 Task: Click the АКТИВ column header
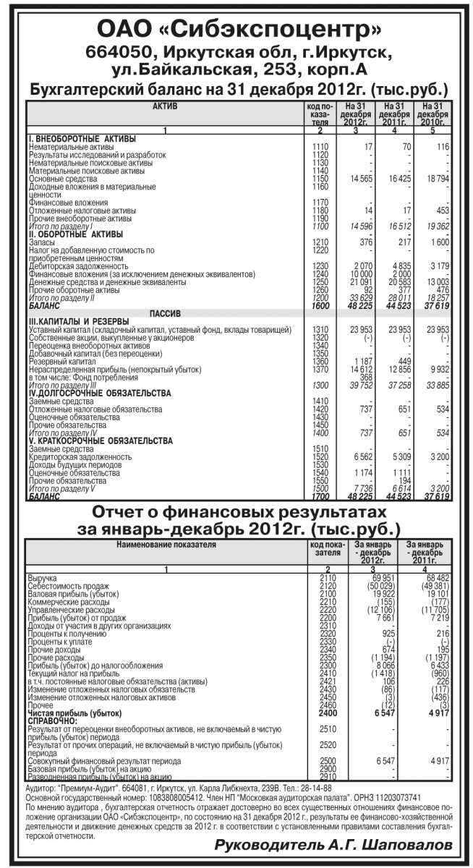164,106
